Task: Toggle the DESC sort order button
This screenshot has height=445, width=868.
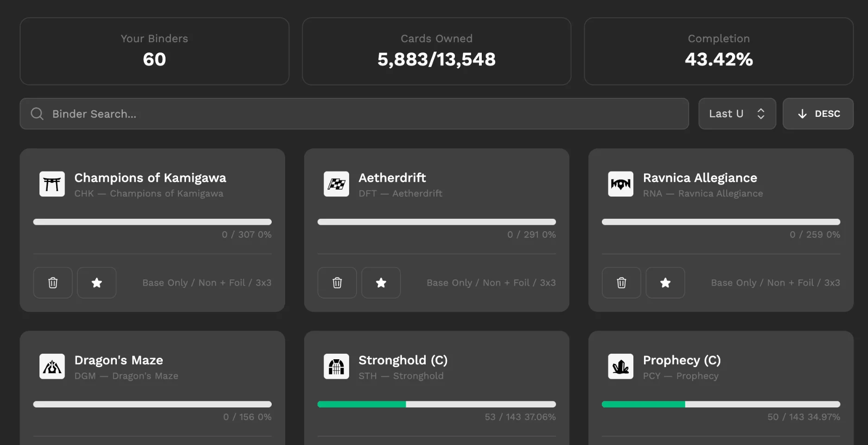Action: [x=818, y=114]
